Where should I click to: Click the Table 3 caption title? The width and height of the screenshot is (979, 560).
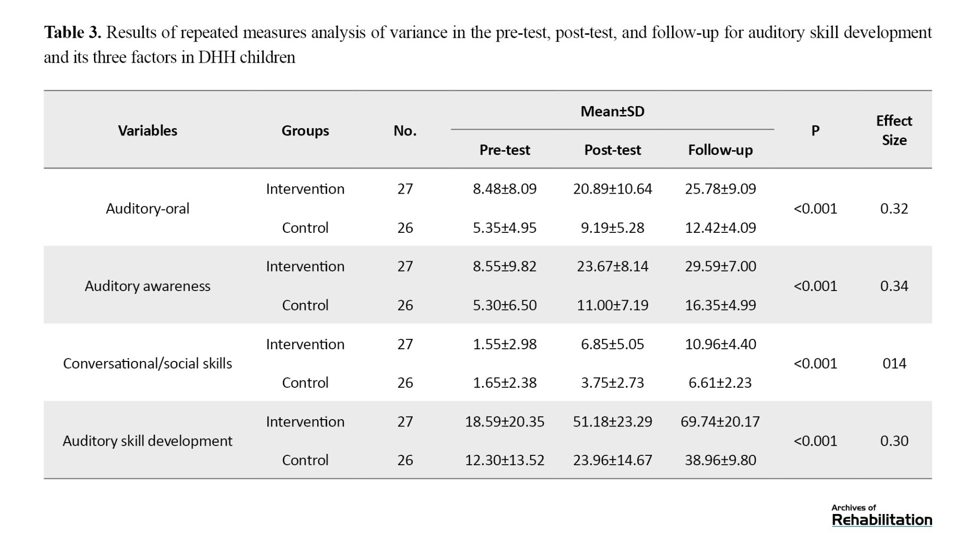pyautogui.click(x=72, y=33)
